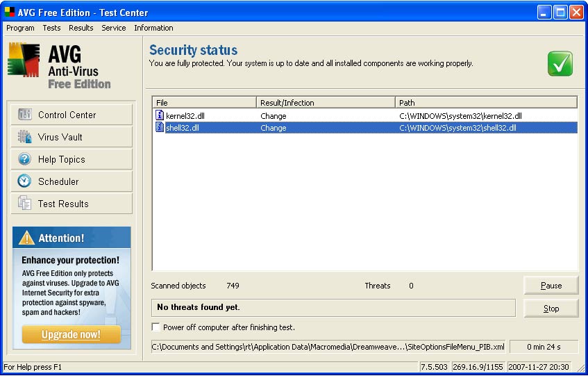
Task: Open the Information menu
Action: (x=153, y=28)
